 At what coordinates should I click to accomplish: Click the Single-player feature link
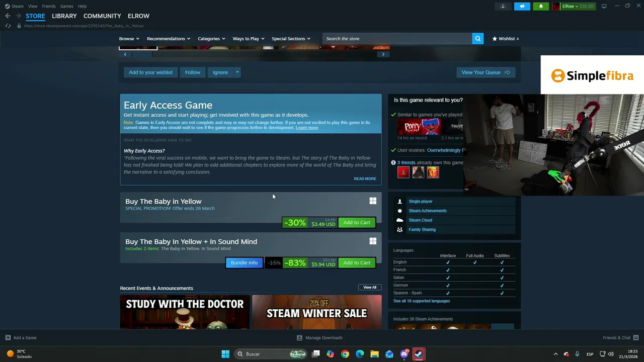pyautogui.click(x=420, y=202)
